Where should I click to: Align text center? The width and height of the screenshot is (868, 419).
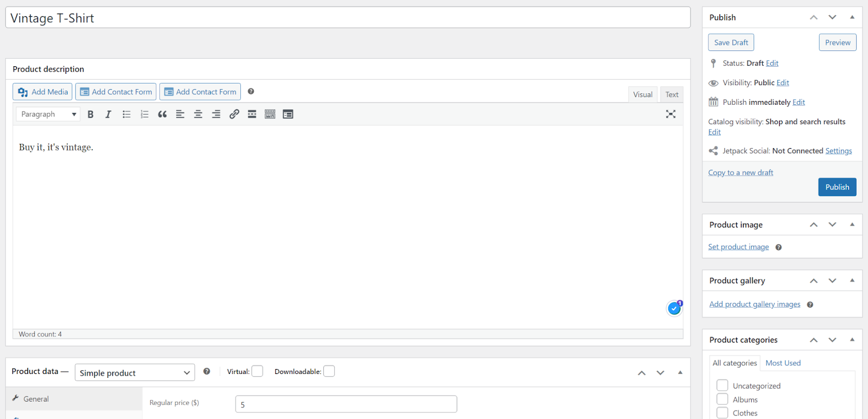click(x=198, y=114)
